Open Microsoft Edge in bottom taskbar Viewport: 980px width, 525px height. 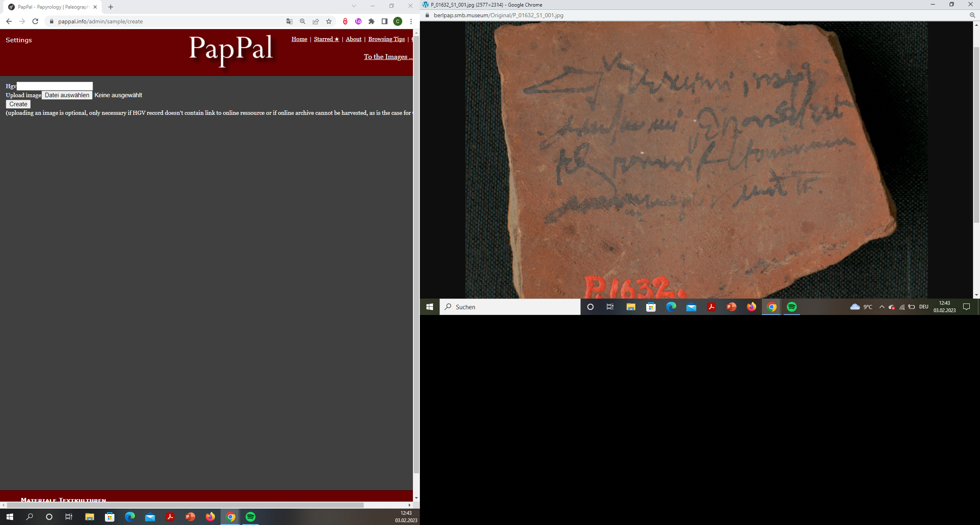tap(130, 517)
